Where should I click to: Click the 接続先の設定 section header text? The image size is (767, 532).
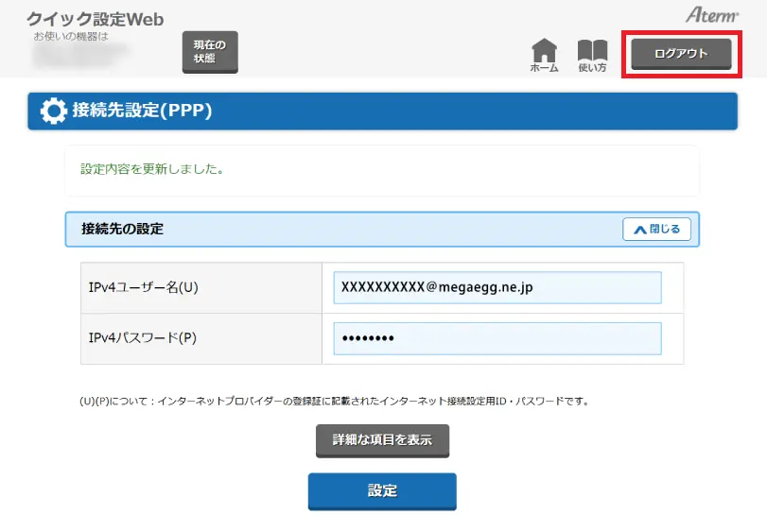[122, 229]
